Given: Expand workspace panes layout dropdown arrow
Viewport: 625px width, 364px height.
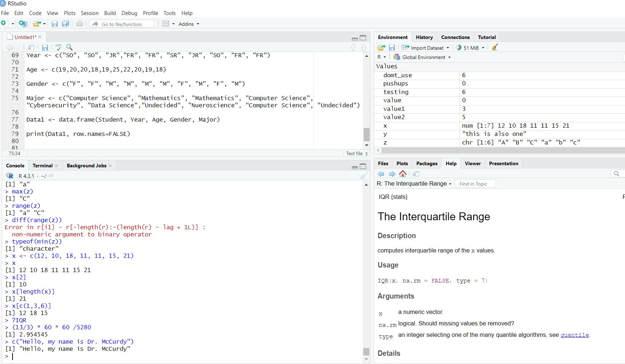Looking at the screenshot, I should pyautogui.click(x=173, y=24).
